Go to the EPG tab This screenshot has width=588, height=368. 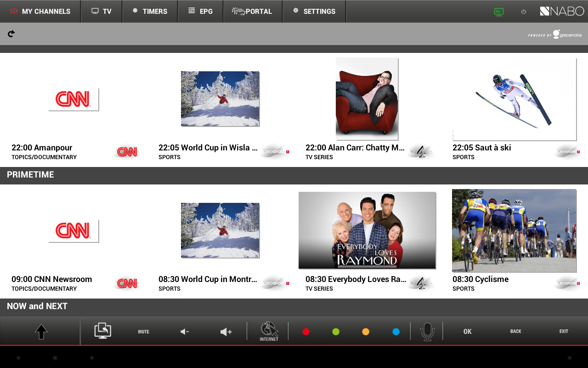pos(200,11)
